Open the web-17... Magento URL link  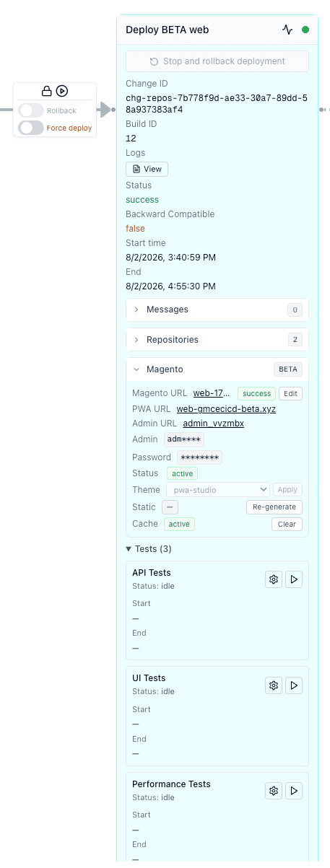[x=212, y=393]
